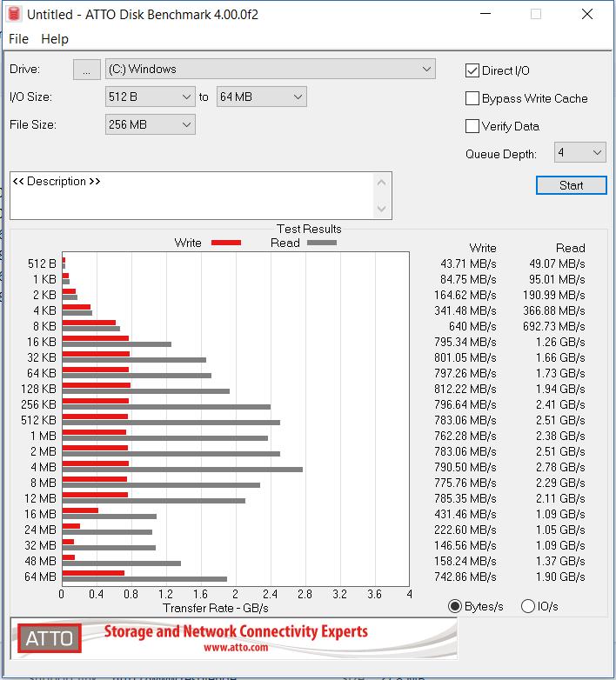Select the Bytes/s radio button
The height and width of the screenshot is (680, 616).
click(x=454, y=606)
